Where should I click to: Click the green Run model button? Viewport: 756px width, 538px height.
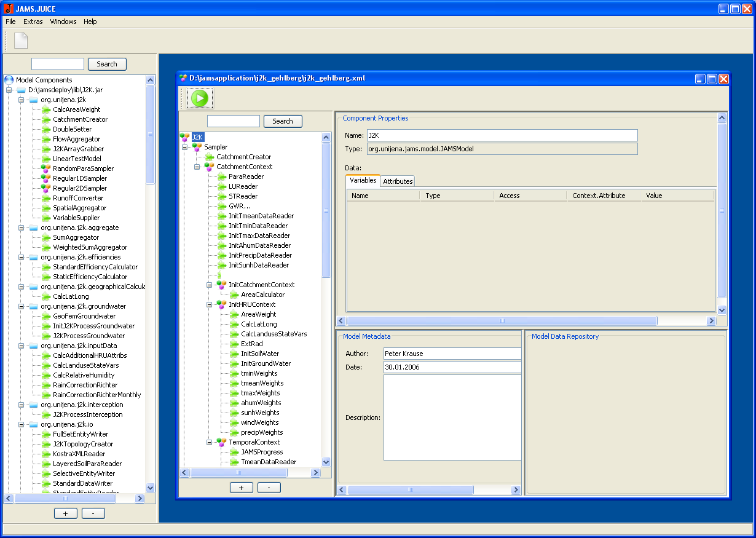200,98
